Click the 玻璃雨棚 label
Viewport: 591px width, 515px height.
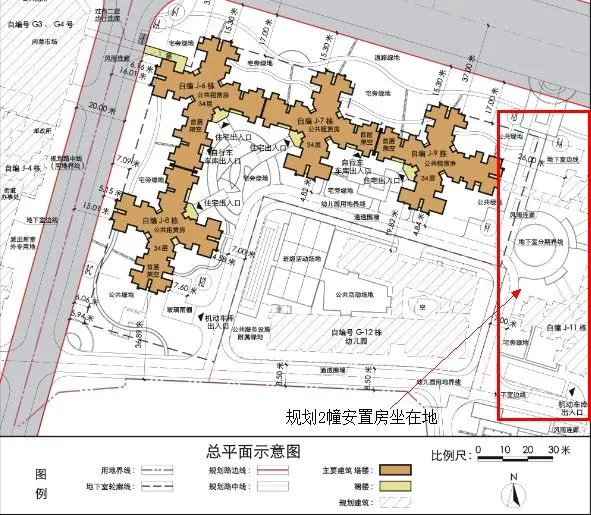pyautogui.click(x=180, y=309)
